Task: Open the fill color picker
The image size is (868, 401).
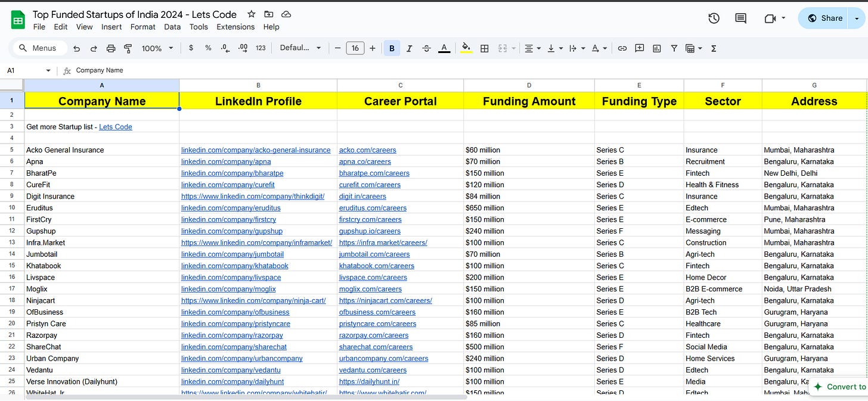Action: coord(467,48)
